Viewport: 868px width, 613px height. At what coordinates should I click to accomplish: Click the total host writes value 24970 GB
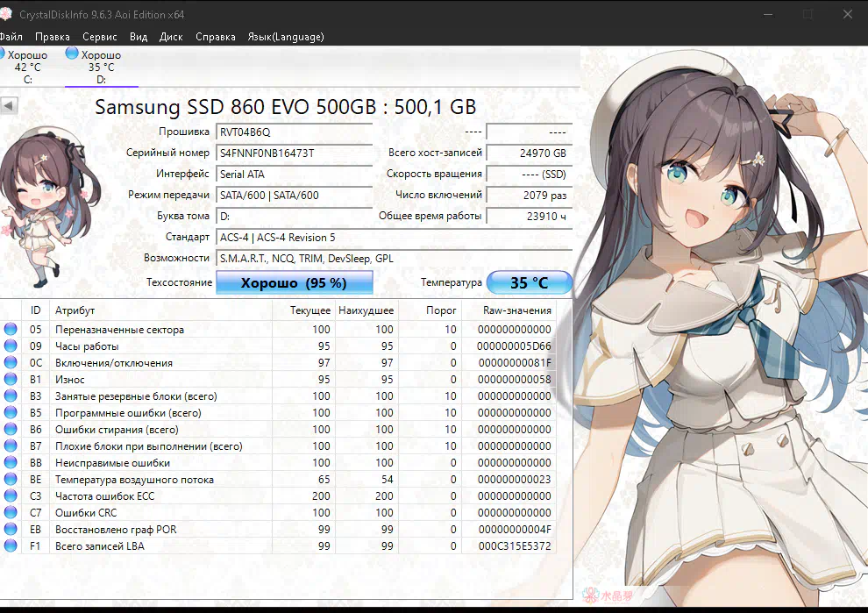(529, 153)
